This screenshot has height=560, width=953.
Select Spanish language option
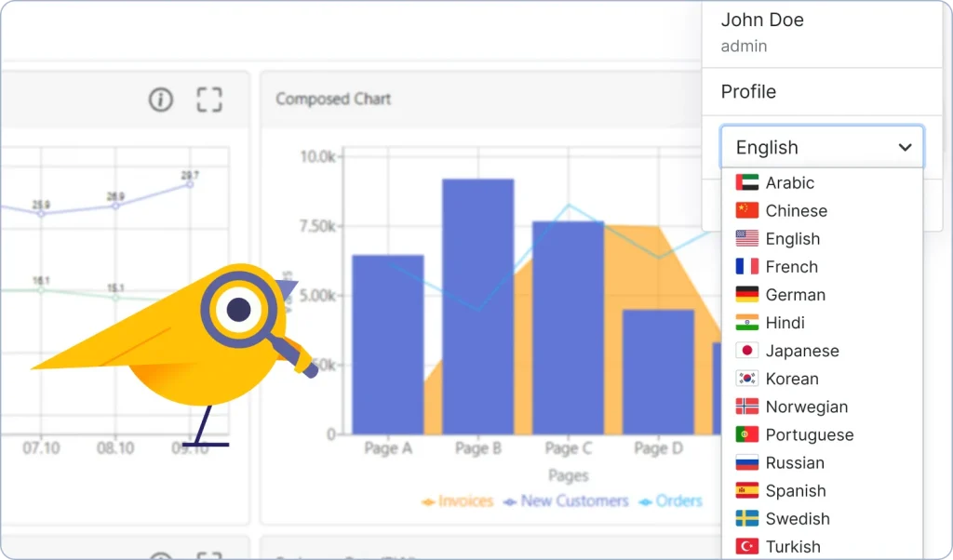pos(822,490)
